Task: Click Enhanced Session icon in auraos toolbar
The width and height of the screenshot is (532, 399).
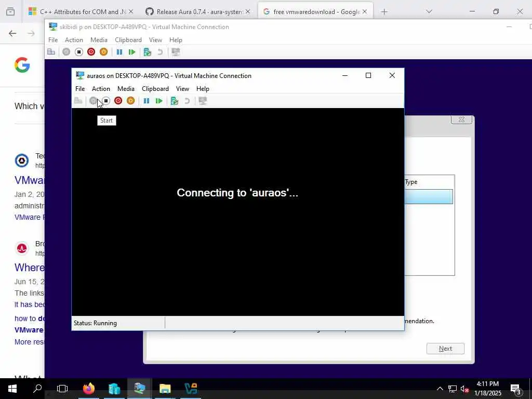Action: point(203,101)
